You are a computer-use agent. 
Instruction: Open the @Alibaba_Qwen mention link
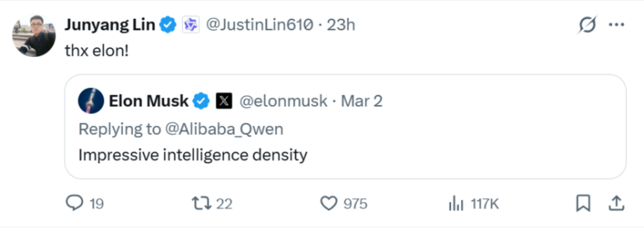[x=224, y=129]
